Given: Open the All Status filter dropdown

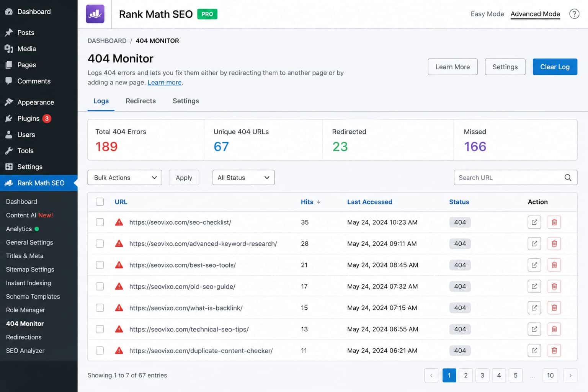Looking at the screenshot, I should 243,178.
